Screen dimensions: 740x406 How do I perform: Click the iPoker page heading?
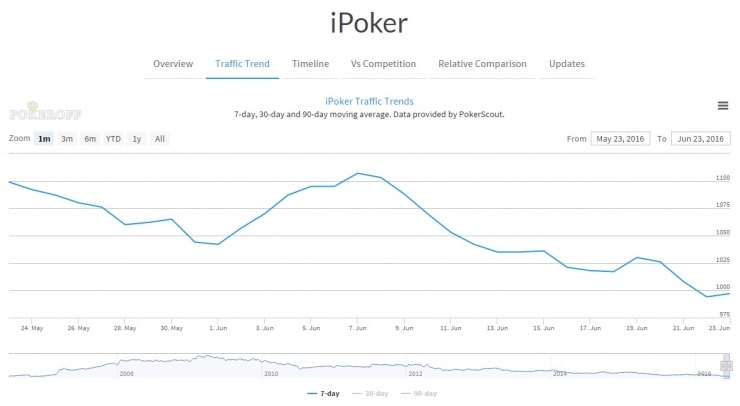[369, 23]
